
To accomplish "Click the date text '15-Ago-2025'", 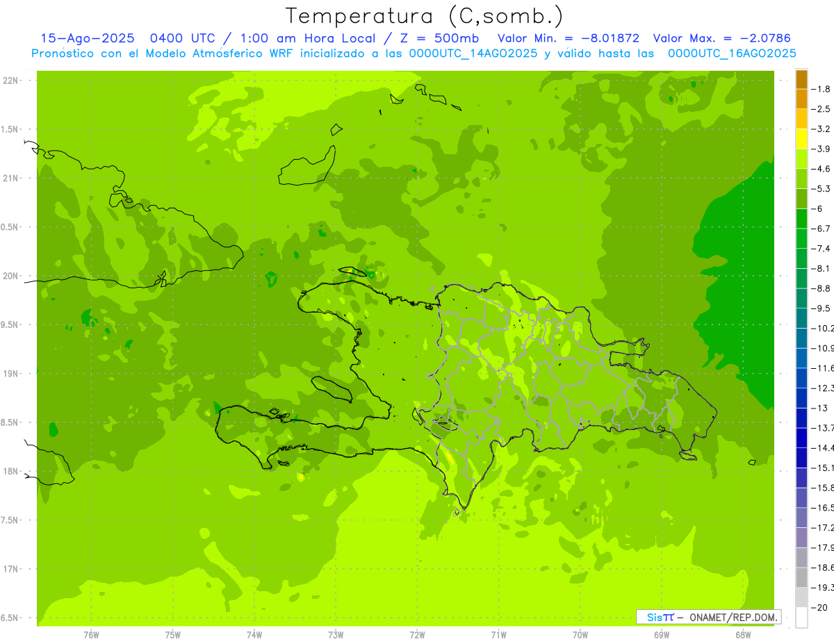I will [87, 39].
